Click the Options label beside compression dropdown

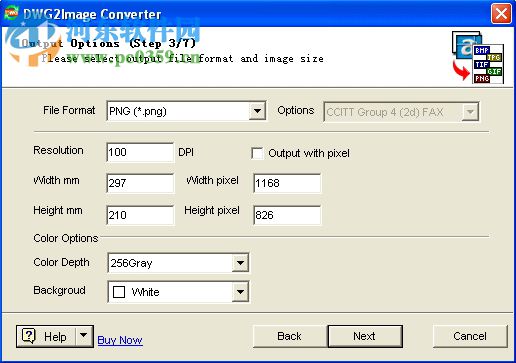point(296,110)
